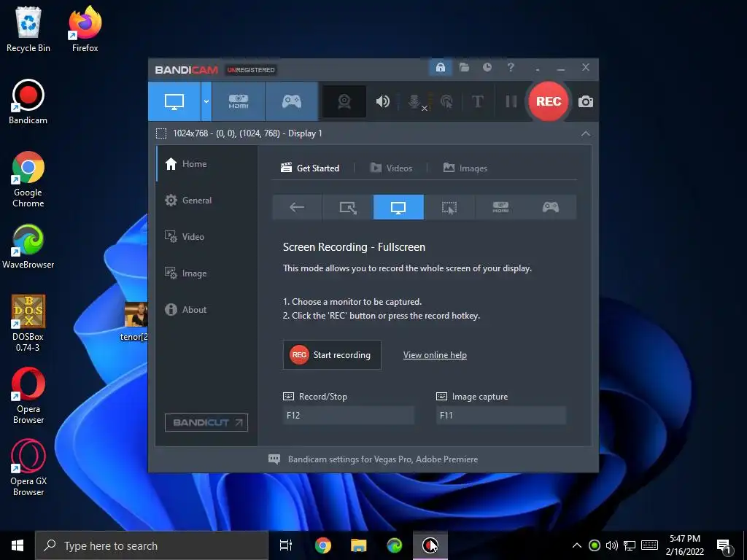Click Start recording button
Image resolution: width=747 pixels, height=560 pixels.
[332, 355]
